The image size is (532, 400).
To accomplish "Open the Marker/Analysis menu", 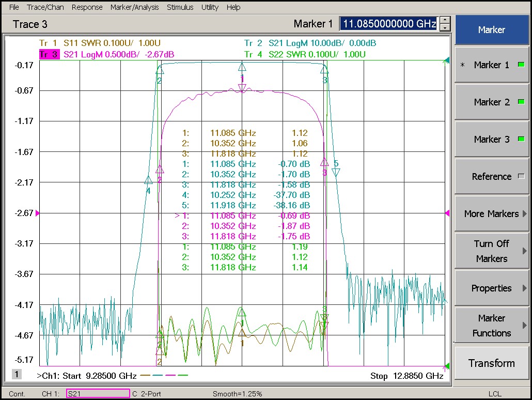I will point(134,7).
